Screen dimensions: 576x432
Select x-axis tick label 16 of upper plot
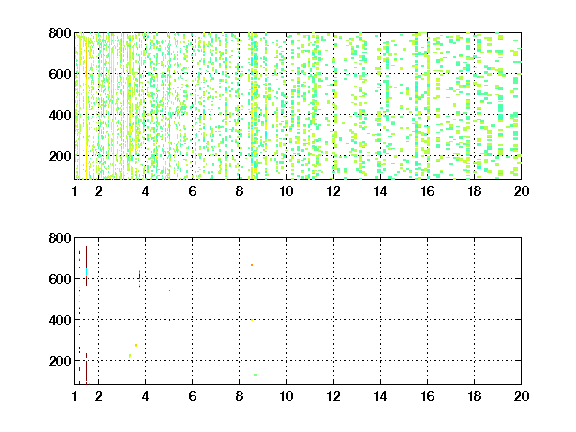427,191
